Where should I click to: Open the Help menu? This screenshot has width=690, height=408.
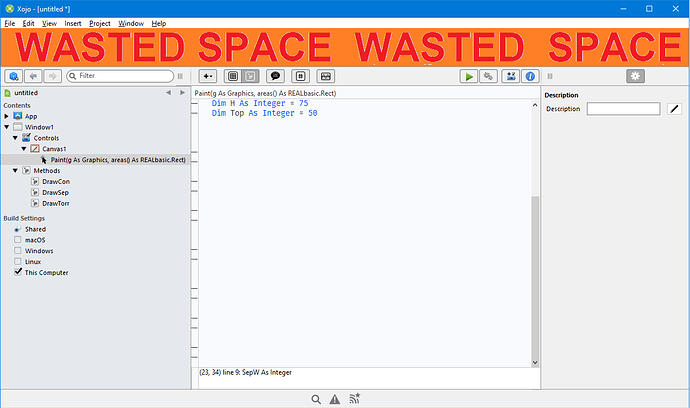point(158,23)
